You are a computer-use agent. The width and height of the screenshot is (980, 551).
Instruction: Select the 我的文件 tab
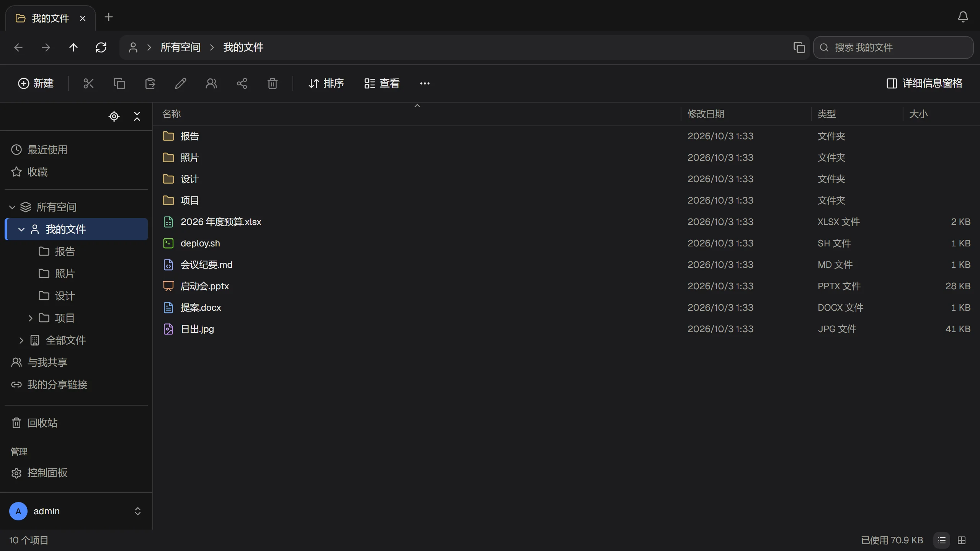51,18
